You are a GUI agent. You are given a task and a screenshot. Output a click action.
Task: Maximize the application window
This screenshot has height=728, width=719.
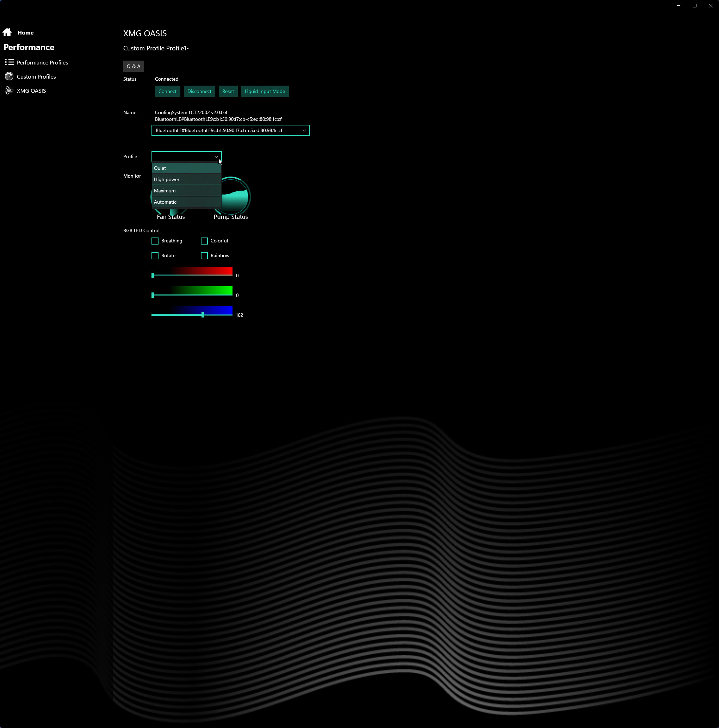pyautogui.click(x=695, y=6)
